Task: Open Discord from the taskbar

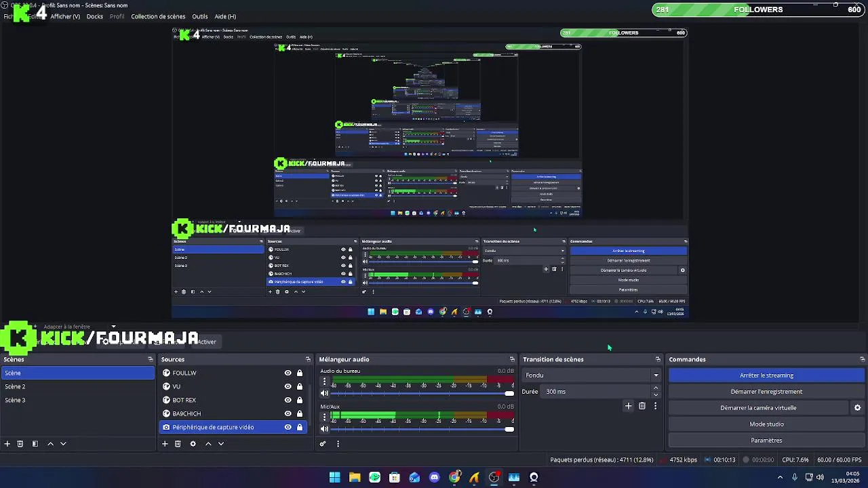Action: [434, 477]
